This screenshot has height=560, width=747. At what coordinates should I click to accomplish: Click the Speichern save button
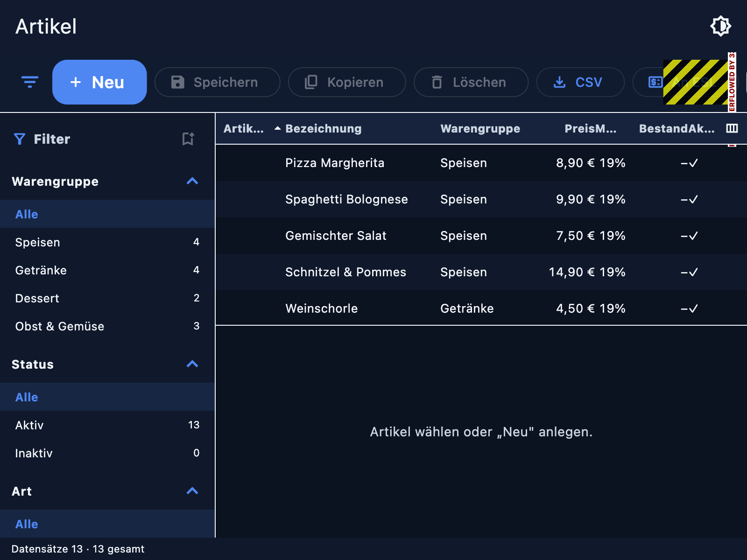(217, 82)
